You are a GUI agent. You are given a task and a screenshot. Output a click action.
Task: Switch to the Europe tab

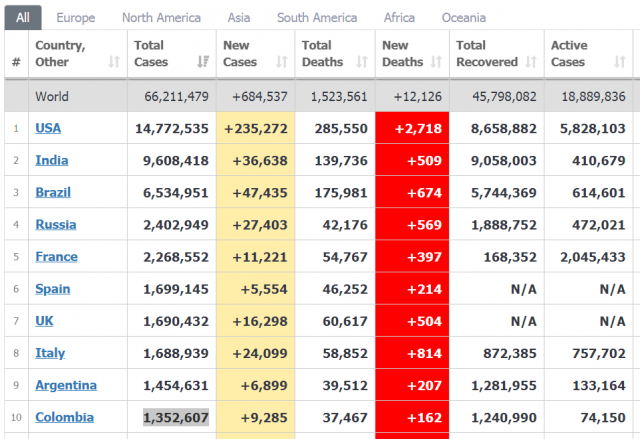76,18
